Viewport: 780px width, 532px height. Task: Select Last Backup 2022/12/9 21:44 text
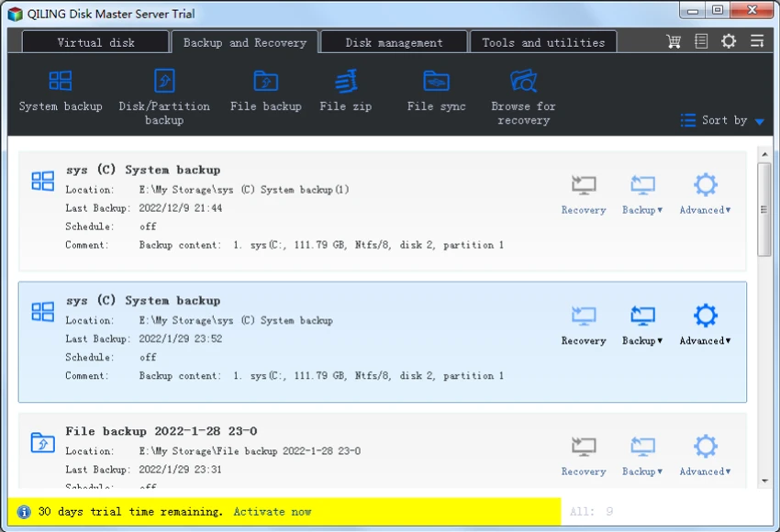(x=180, y=208)
